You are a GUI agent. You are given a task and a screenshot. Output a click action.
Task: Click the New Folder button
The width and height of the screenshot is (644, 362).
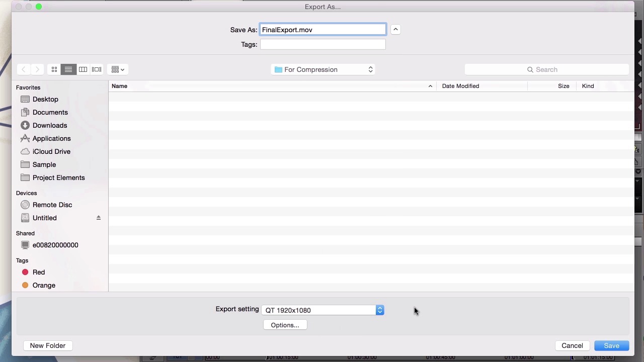tap(48, 345)
